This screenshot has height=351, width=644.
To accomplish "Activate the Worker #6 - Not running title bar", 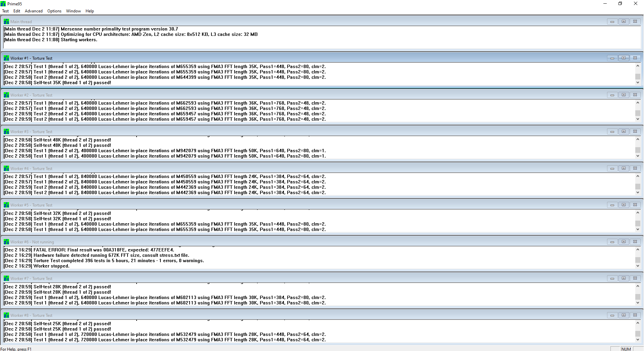I will pos(322,242).
